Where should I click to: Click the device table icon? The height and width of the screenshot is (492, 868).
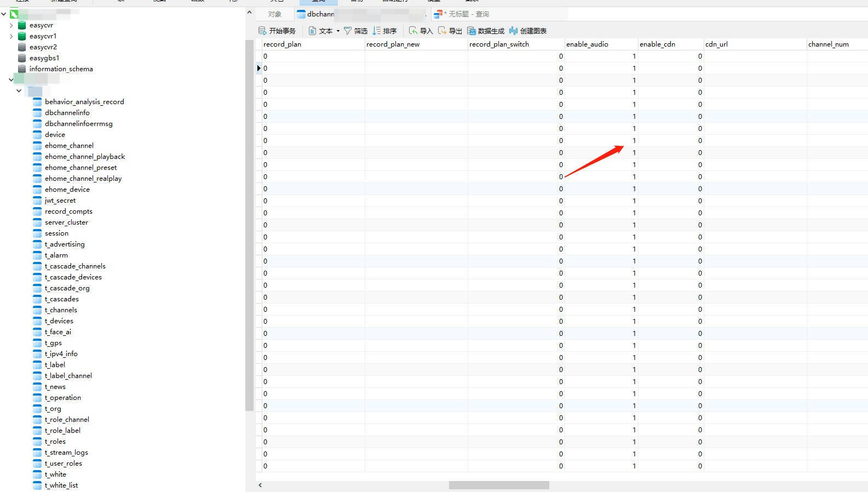coord(37,135)
